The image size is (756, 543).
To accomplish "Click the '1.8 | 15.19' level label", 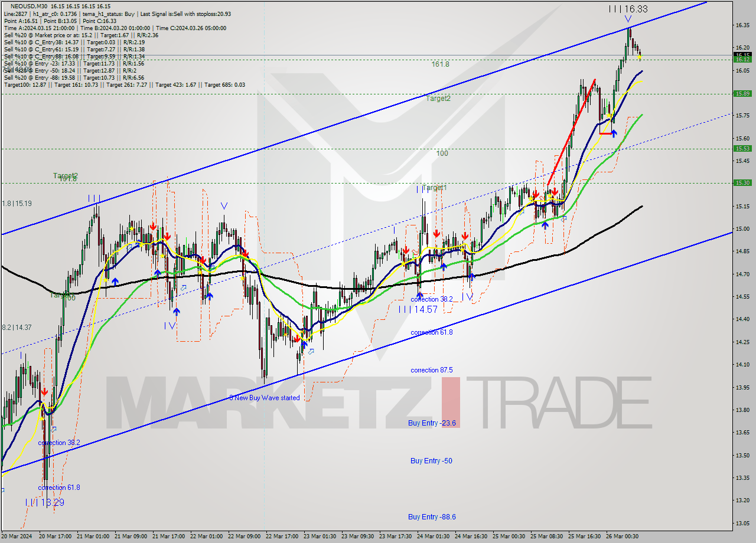I will click(17, 203).
